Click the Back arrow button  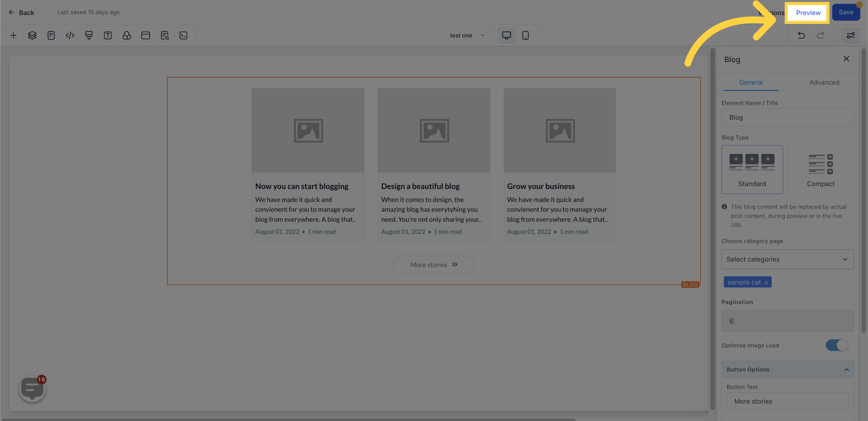click(21, 12)
